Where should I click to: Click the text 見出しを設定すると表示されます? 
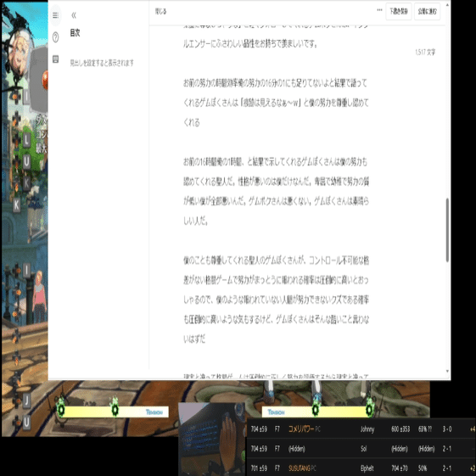(x=102, y=63)
